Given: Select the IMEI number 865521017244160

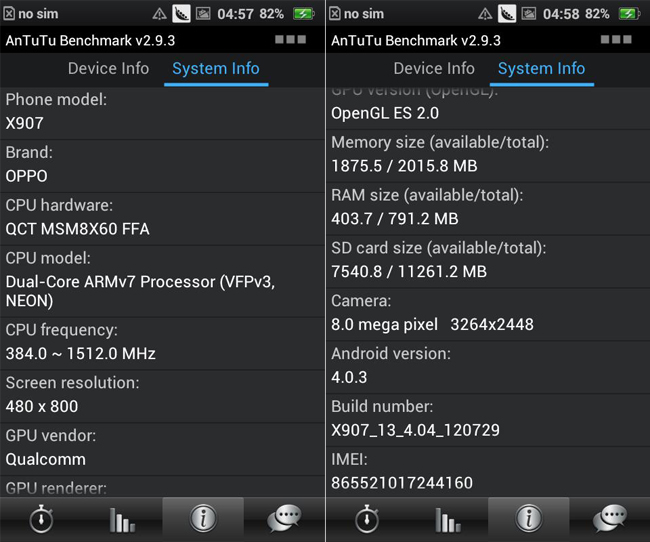Looking at the screenshot, I should (402, 483).
